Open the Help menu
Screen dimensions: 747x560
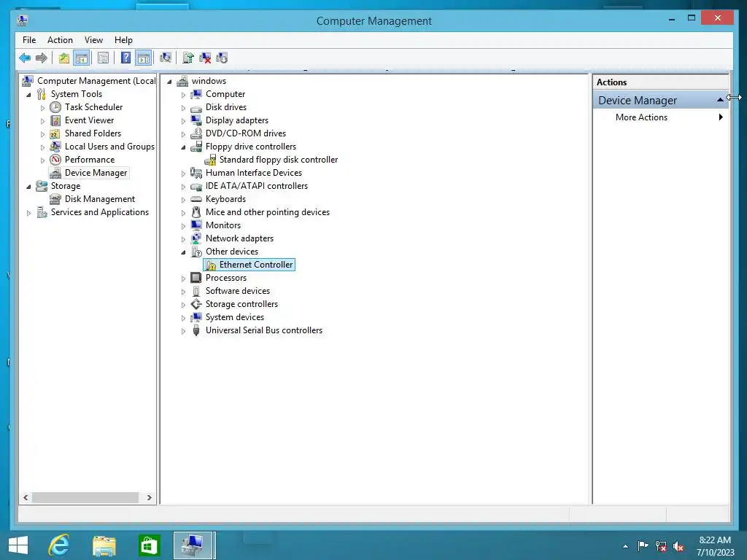tap(123, 40)
